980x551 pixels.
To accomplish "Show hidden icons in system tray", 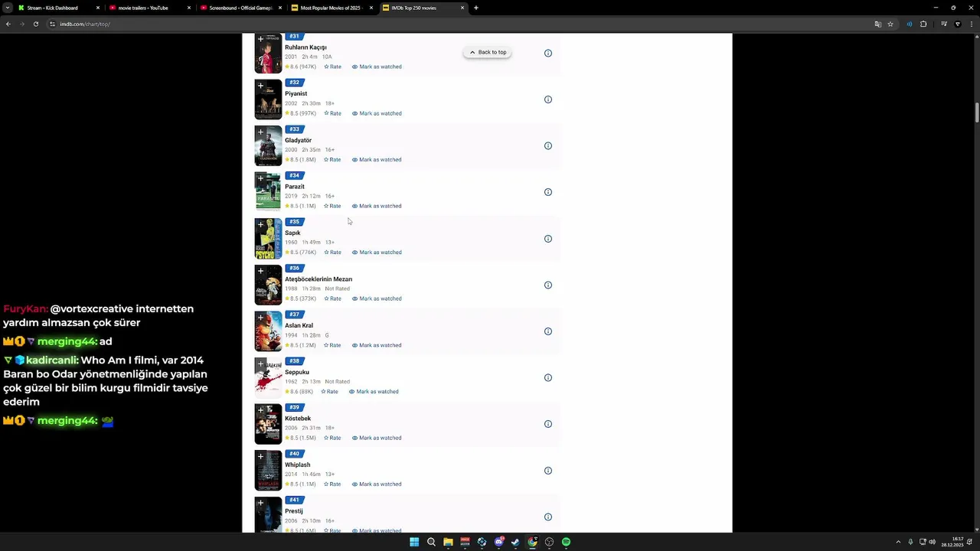I will click(x=899, y=542).
